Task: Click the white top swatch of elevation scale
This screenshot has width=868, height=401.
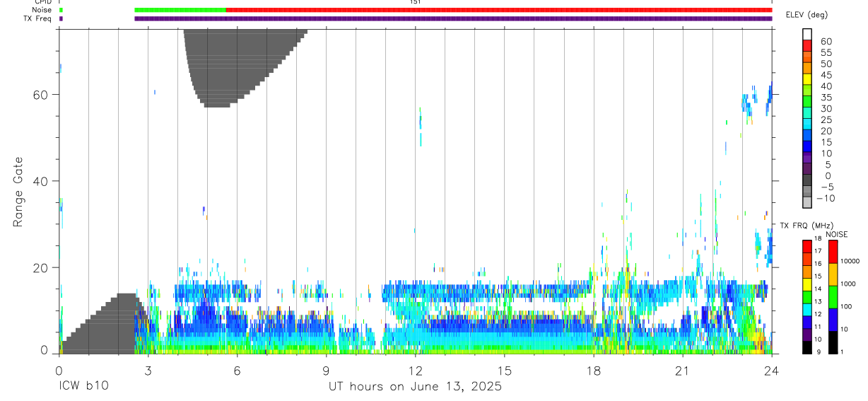Action: tap(807, 34)
